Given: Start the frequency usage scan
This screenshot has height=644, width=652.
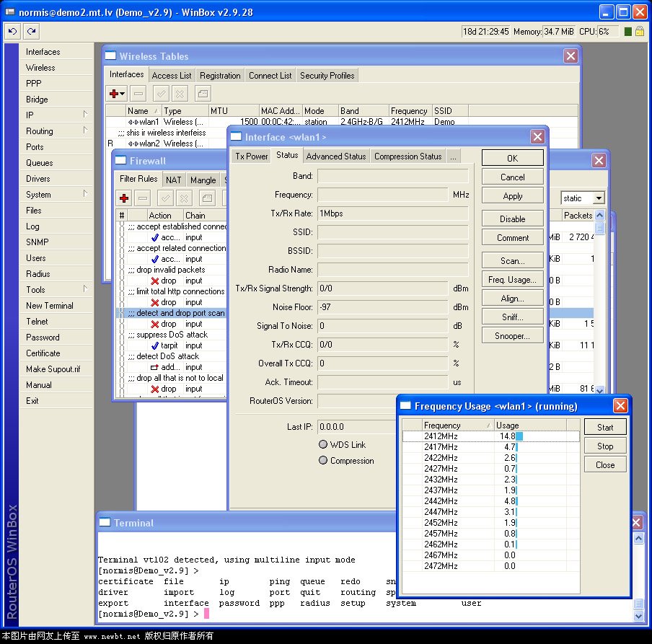Looking at the screenshot, I should 605,428.
